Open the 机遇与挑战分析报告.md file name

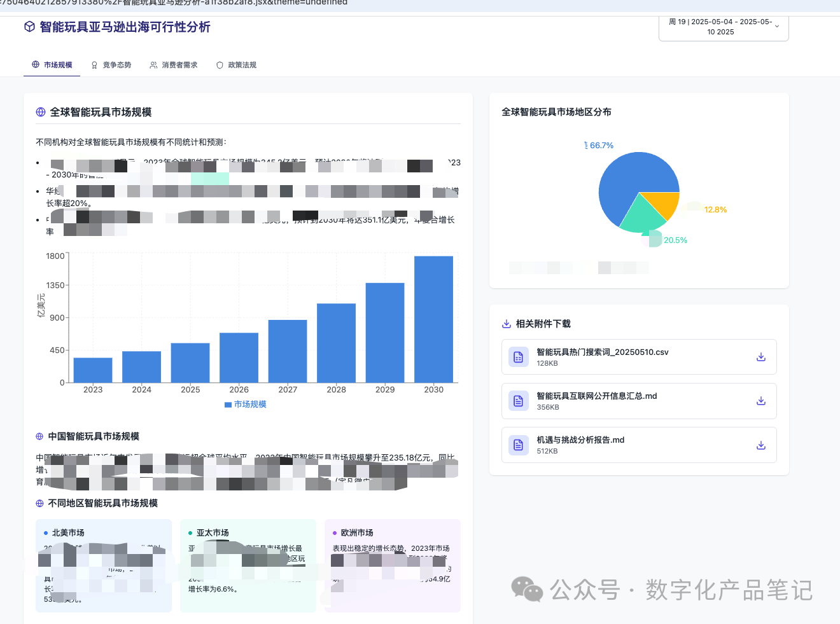(x=580, y=440)
